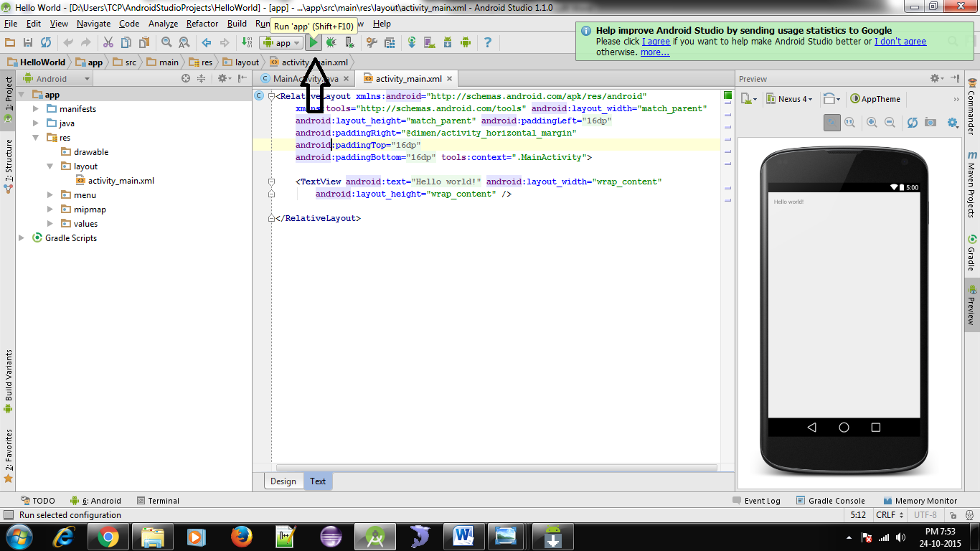Click Sync Project with Gradle Files icon

click(x=412, y=43)
